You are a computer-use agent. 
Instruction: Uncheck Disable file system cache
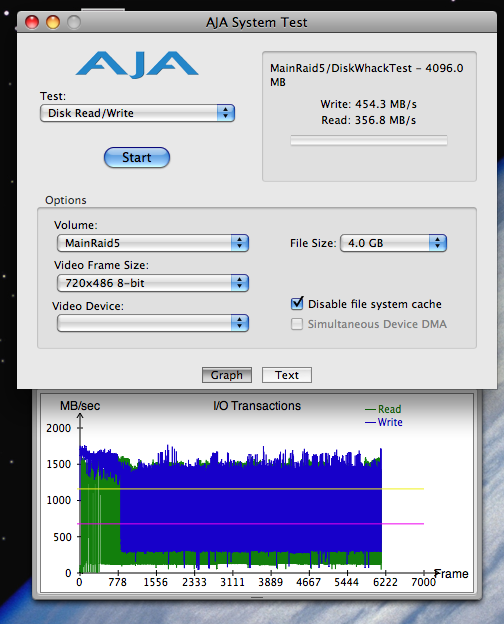tap(297, 304)
